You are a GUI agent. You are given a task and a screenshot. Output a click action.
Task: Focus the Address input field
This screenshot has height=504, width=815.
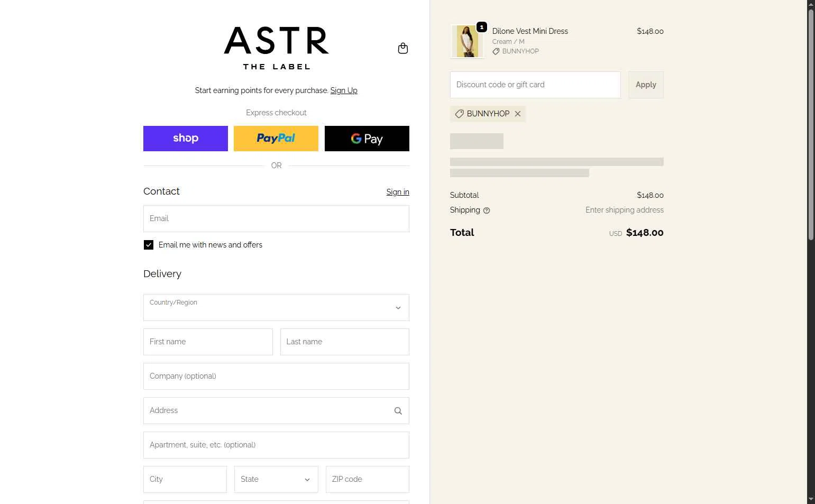[276, 410]
